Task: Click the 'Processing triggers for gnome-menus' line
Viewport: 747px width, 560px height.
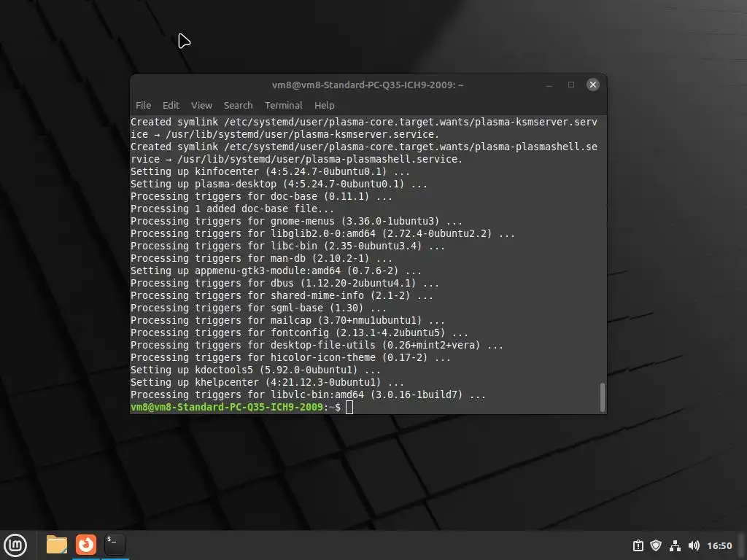Action: click(x=296, y=221)
